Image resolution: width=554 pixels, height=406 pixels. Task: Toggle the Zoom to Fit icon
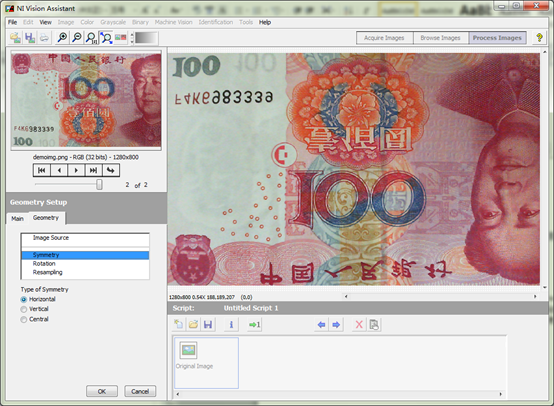click(x=106, y=37)
